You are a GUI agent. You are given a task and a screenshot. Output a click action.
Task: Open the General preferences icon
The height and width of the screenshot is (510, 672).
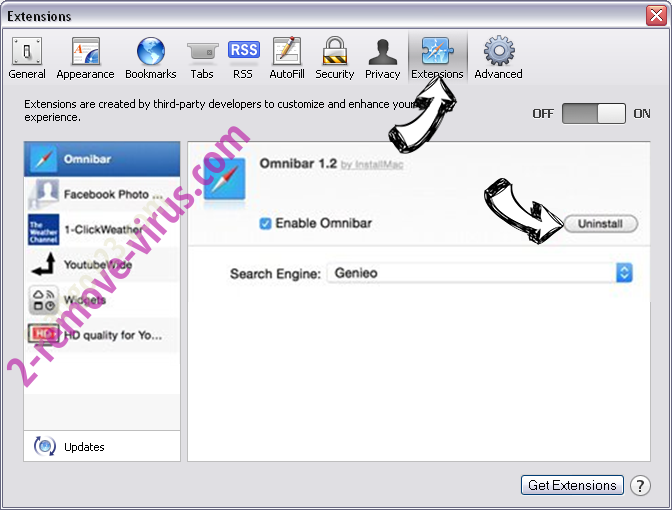click(27, 51)
